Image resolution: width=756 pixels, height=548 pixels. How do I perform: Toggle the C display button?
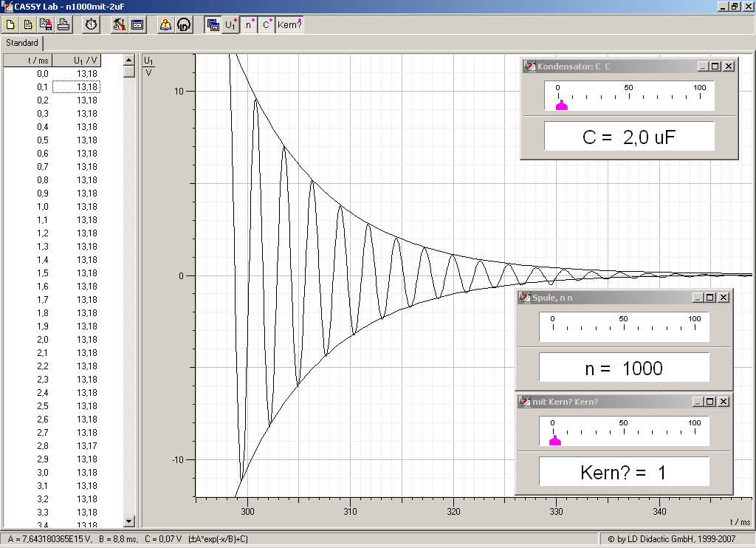point(266,24)
